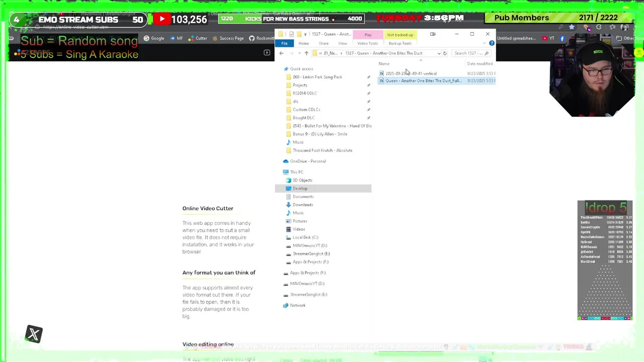Open the Cutter bookmark in browser
Screen dimensions: 644x362
(197, 38)
